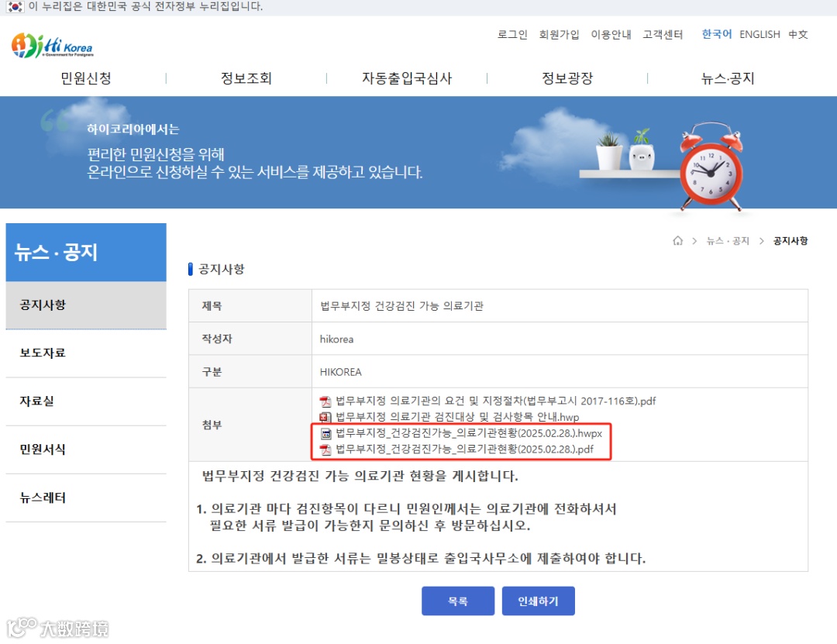Image resolution: width=837 pixels, height=644 pixels.
Task: Click the category value HIKOREA
Action: (x=340, y=372)
